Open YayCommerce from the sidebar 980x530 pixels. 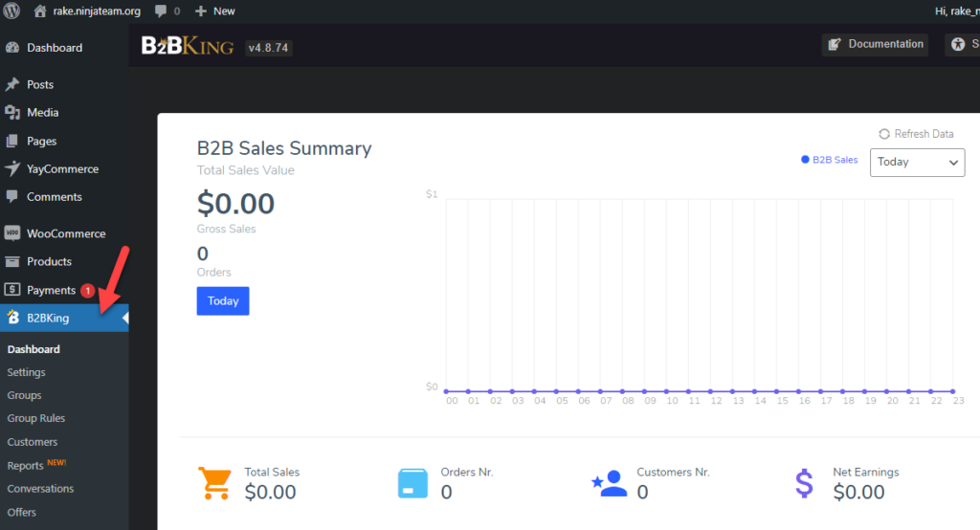62,168
